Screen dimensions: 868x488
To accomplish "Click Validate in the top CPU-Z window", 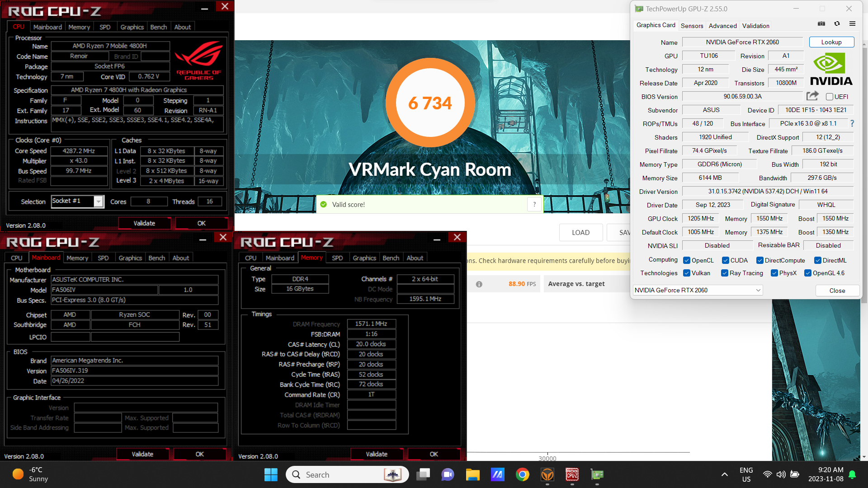I will click(144, 223).
